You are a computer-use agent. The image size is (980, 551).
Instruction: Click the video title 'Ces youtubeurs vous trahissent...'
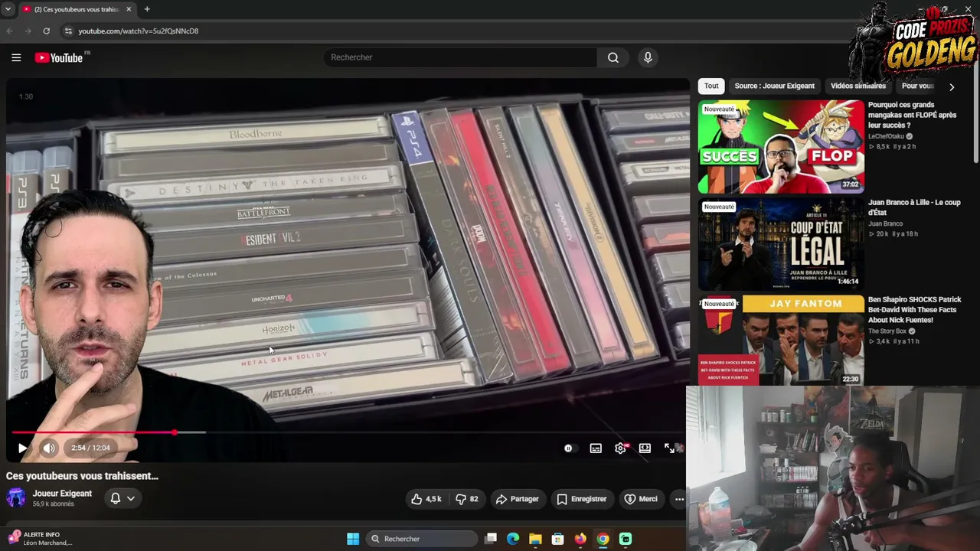click(82, 476)
